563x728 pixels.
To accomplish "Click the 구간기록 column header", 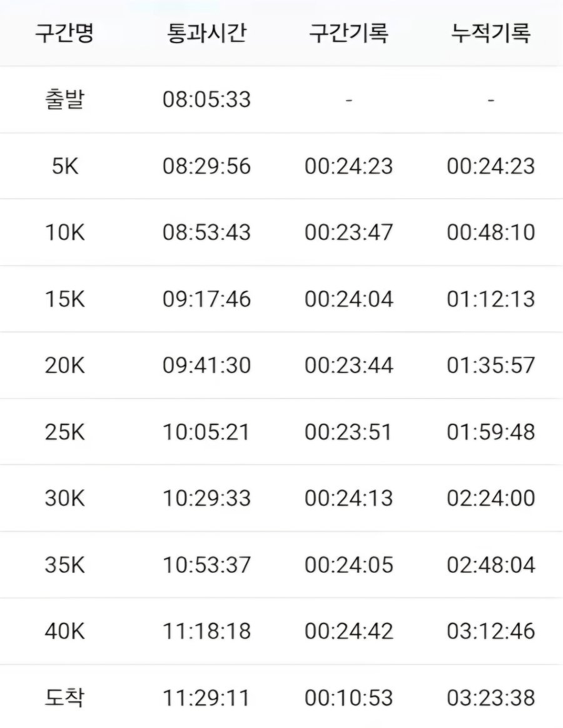I will coord(348,33).
